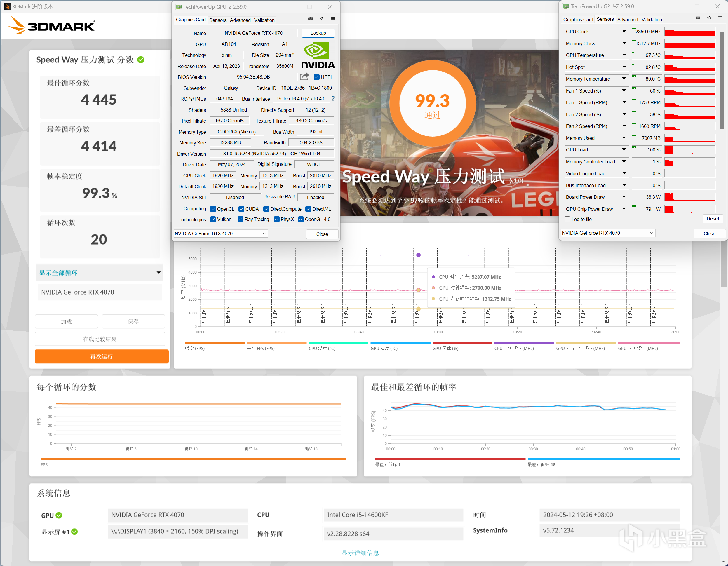Toggle the Ray Tracing checkbox
This screenshot has width=728, height=566.
pyautogui.click(x=240, y=219)
